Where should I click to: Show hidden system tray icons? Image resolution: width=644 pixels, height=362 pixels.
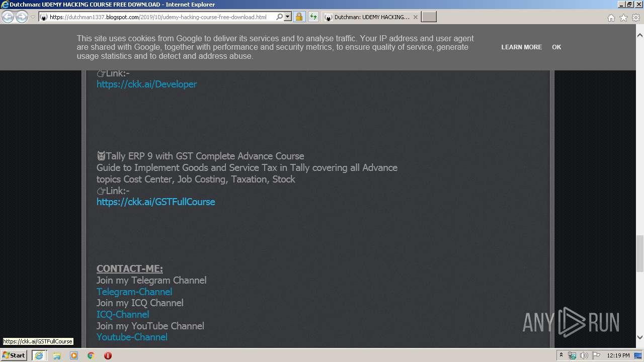tap(561, 355)
